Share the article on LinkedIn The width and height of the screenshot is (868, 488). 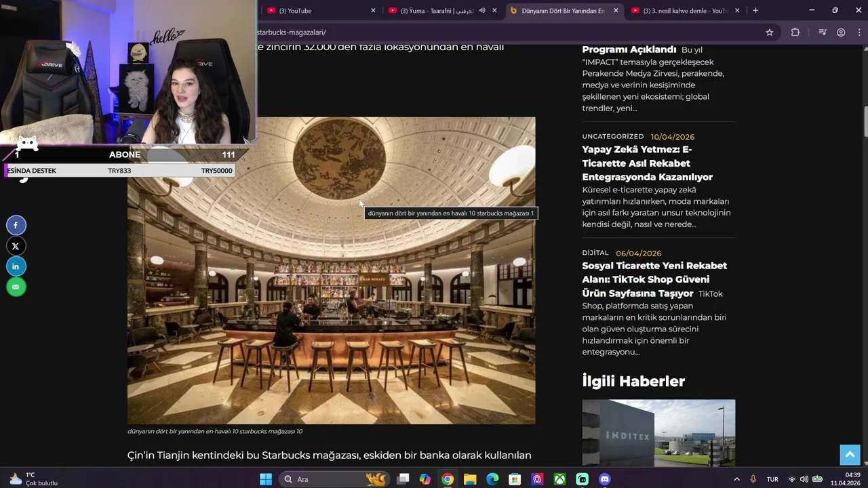tap(16, 266)
